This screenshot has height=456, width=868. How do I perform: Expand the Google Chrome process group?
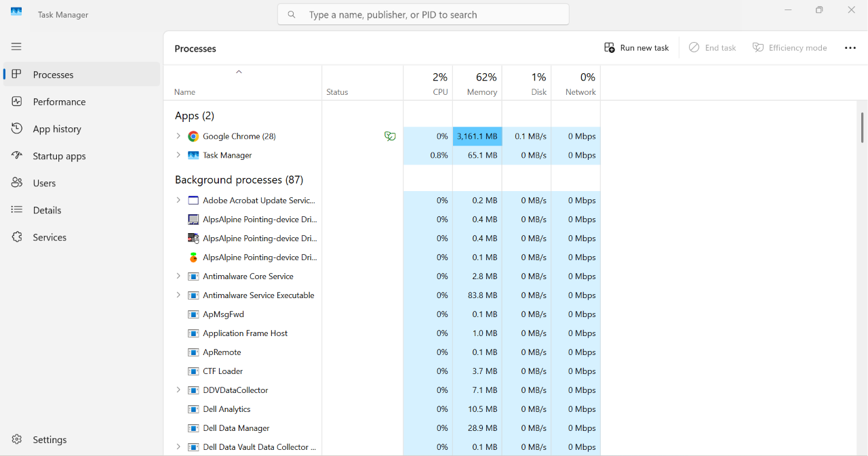tap(178, 136)
